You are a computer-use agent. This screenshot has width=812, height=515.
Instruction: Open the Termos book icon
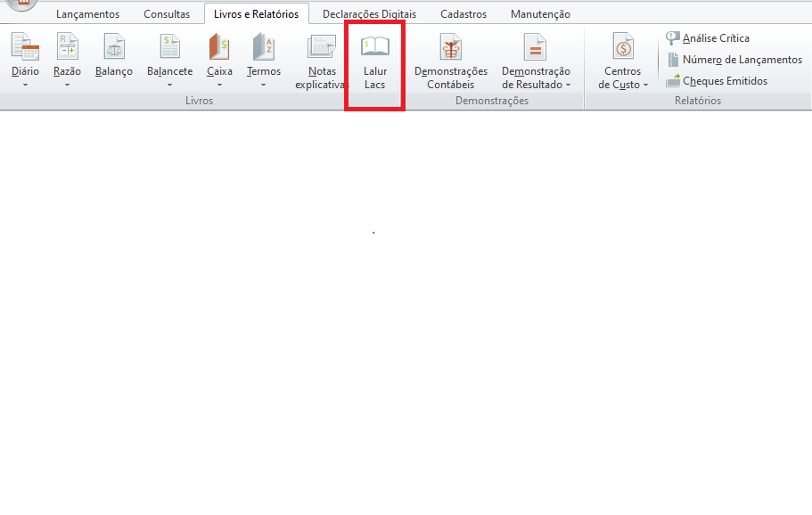264,46
